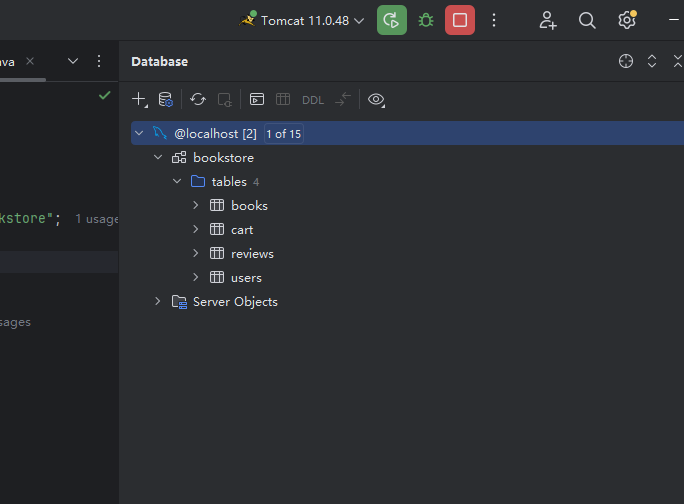The image size is (684, 504).
Task: Select the cart table
Action: (x=242, y=230)
